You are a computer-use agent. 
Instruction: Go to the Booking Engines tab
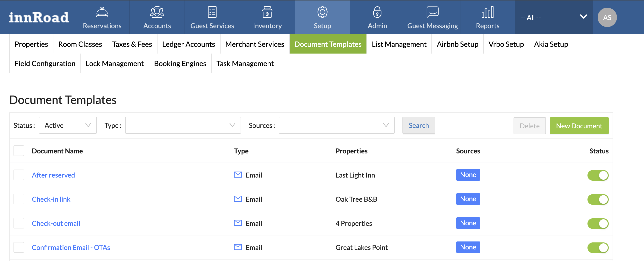tap(180, 64)
